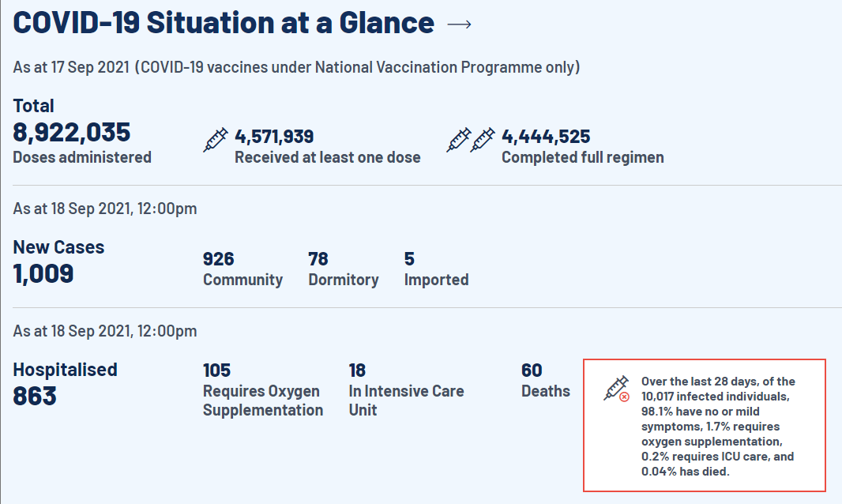The height and width of the screenshot is (504, 842).
Task: Click the syringe icon with red cross
Action: (617, 388)
